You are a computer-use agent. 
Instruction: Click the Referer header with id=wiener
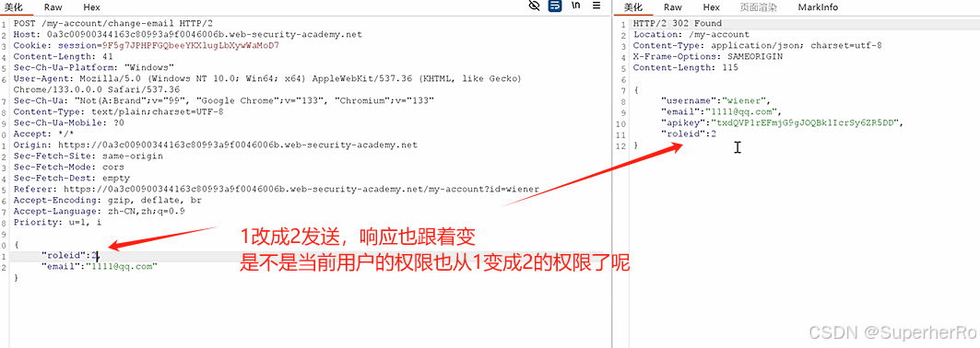point(276,189)
